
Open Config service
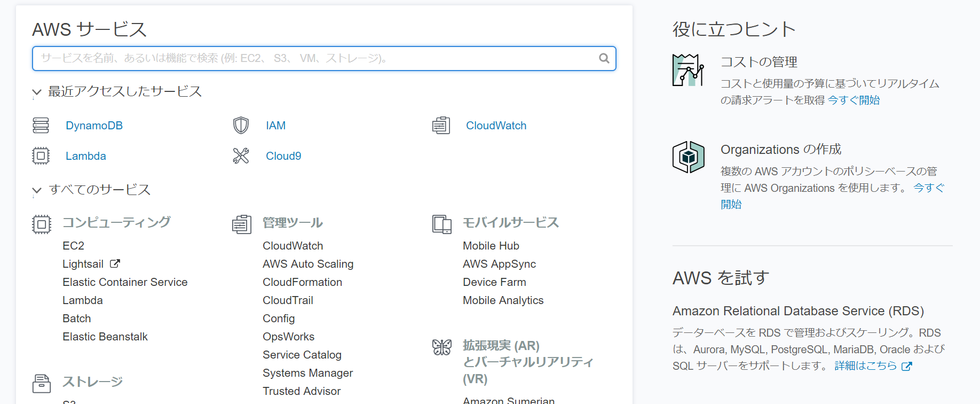coord(279,318)
